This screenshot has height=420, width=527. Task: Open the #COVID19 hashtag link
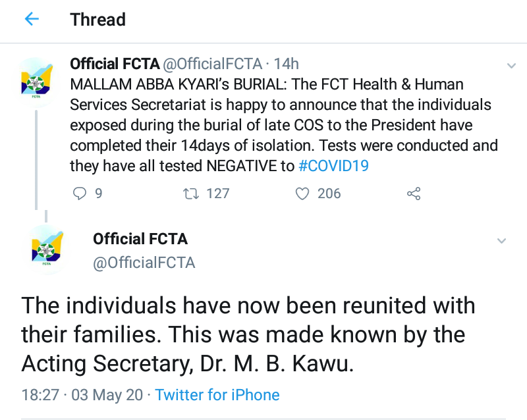(333, 166)
